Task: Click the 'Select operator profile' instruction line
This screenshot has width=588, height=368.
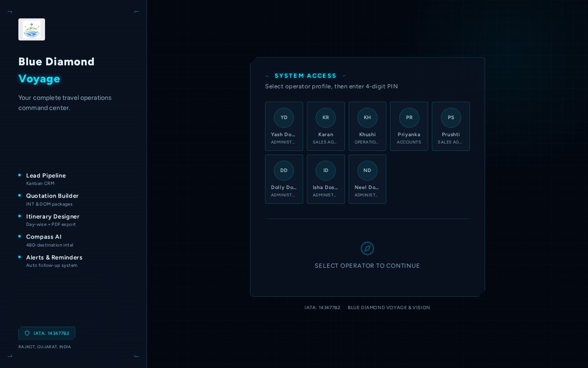Action: point(331,86)
